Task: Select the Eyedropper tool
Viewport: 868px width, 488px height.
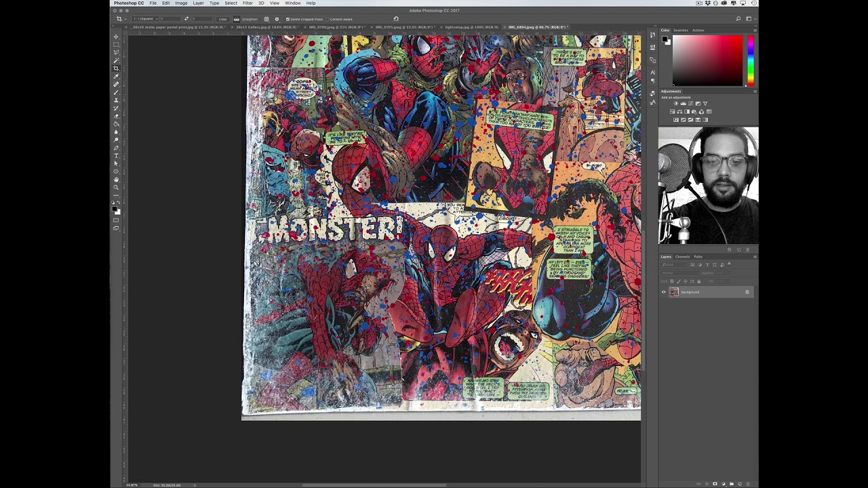Action: (116, 76)
